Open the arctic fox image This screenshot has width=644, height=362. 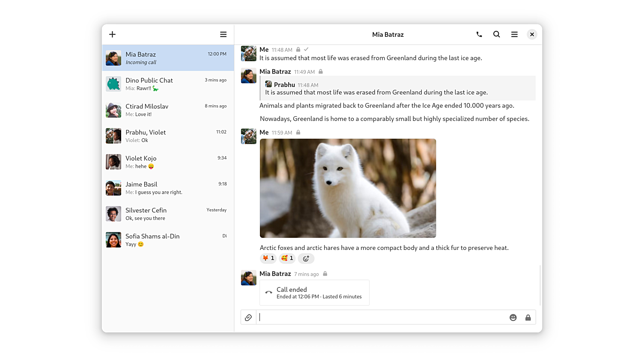(x=348, y=188)
